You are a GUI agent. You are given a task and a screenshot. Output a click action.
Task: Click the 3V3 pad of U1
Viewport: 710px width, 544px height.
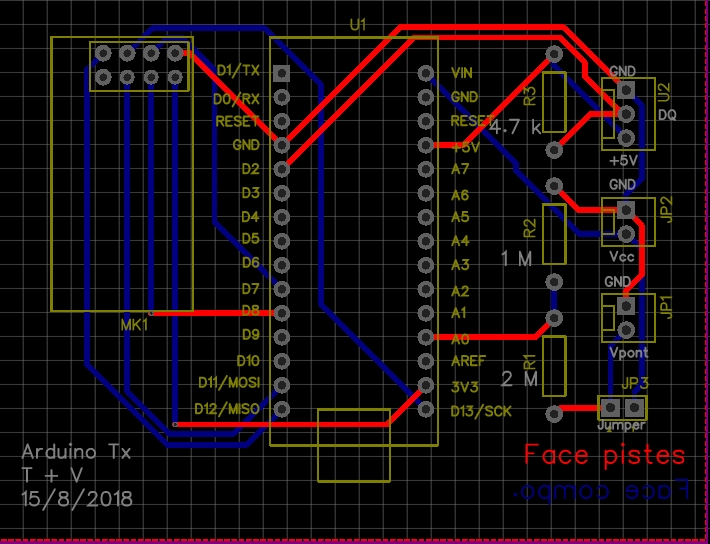tap(426, 385)
